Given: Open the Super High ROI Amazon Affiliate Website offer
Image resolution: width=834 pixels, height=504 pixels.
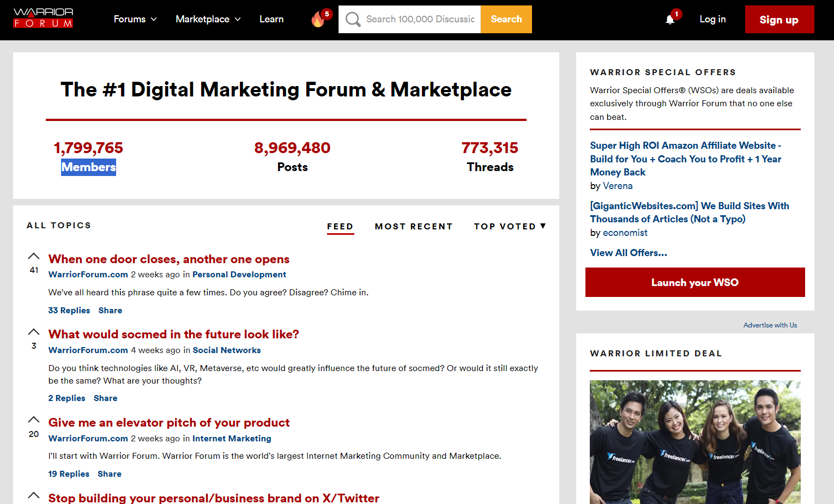Looking at the screenshot, I should [686, 159].
